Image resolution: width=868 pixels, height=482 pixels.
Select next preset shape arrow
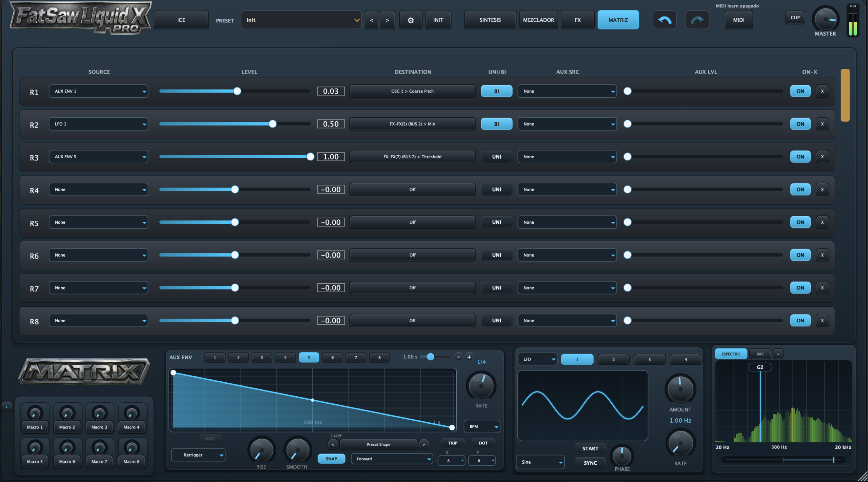(423, 444)
